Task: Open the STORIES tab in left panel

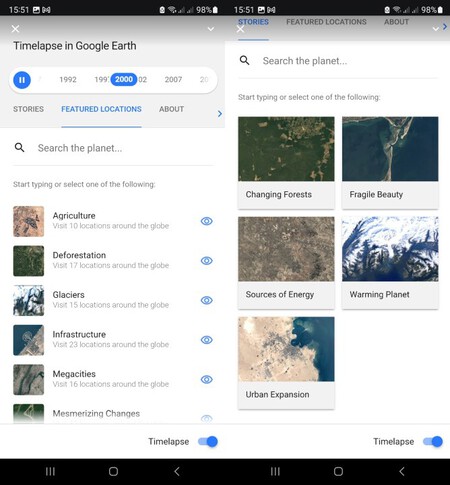Action: (28, 109)
